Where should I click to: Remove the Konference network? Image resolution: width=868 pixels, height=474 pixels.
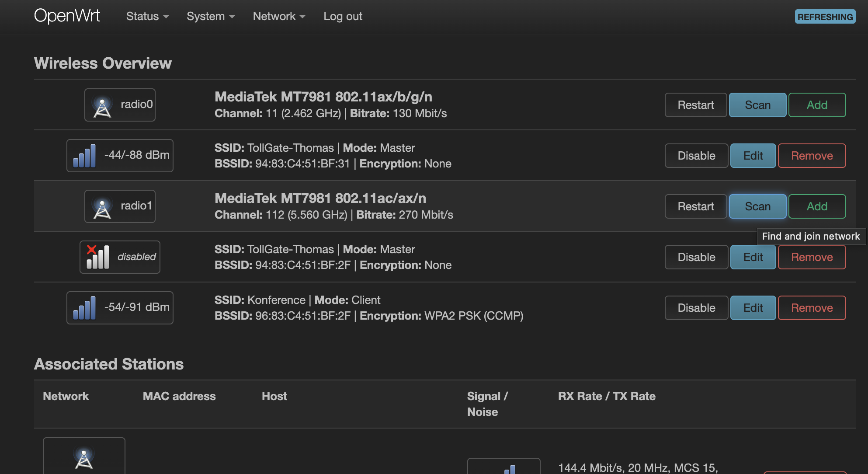pos(812,308)
